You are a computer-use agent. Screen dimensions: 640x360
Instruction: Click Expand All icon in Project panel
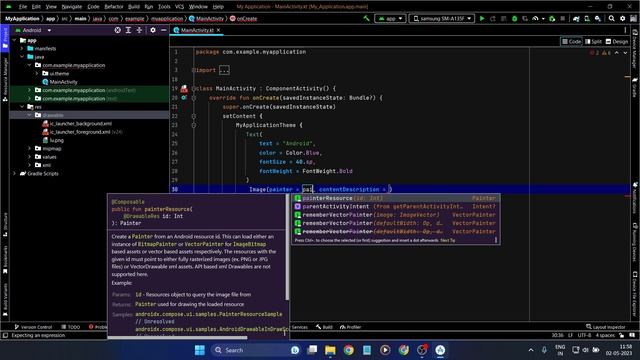[128, 30]
